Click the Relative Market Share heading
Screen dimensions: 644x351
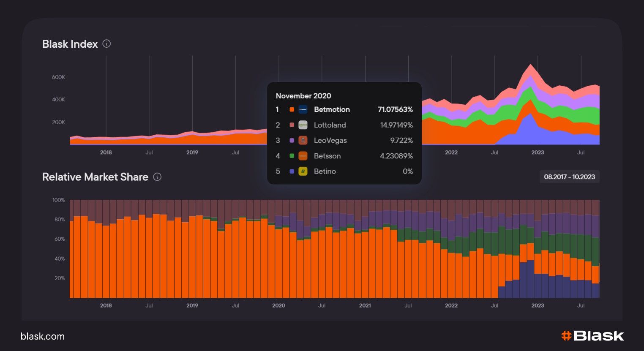point(95,177)
